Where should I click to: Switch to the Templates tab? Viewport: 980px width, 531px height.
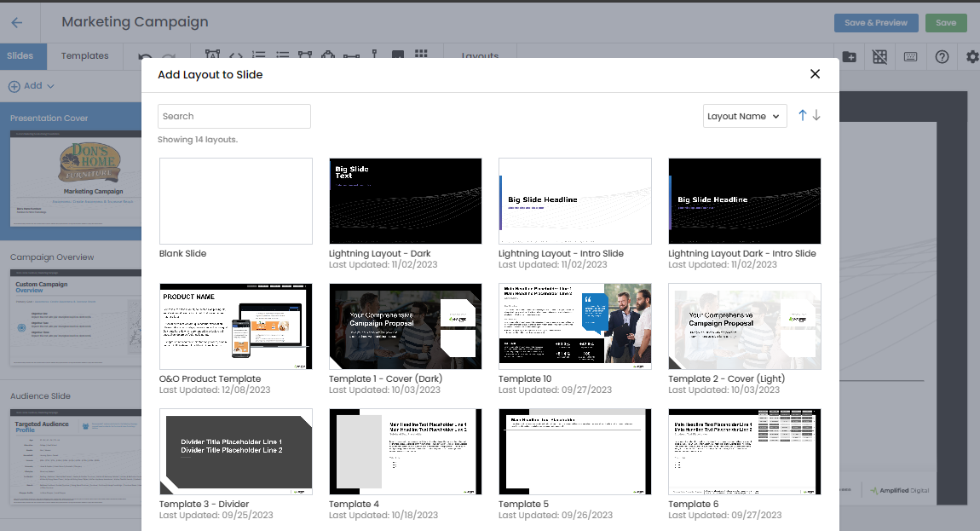tap(84, 56)
